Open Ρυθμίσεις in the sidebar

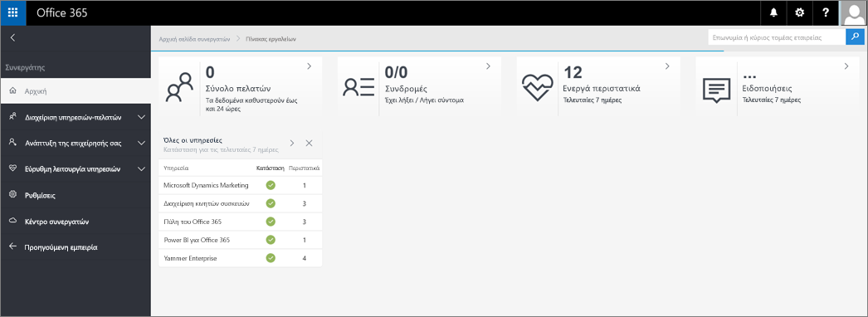tap(76, 195)
